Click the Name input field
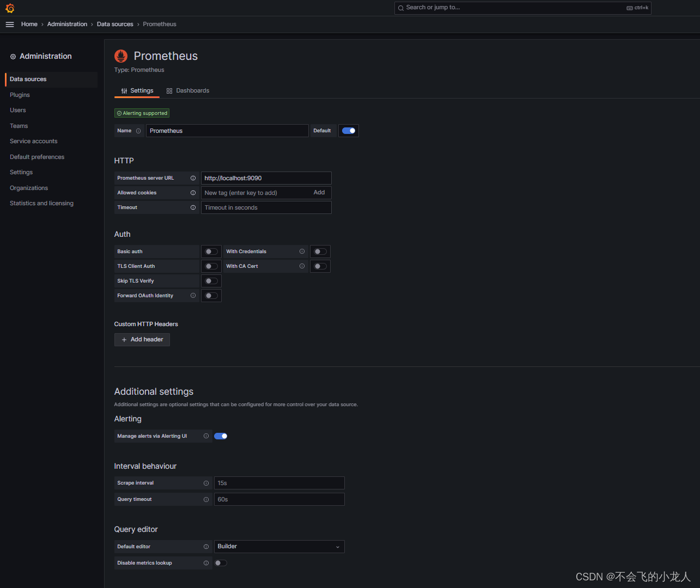Viewport: 700px width, 588px height. 227,131
